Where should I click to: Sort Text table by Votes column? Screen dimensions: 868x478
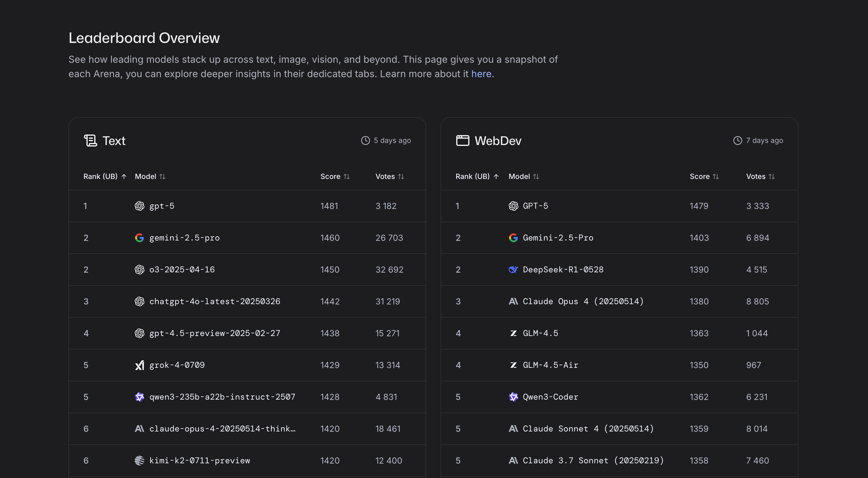pos(390,177)
